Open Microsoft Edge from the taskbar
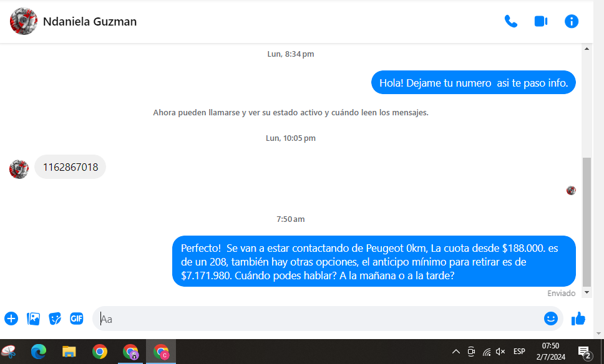This screenshot has width=604, height=364. pos(39,352)
